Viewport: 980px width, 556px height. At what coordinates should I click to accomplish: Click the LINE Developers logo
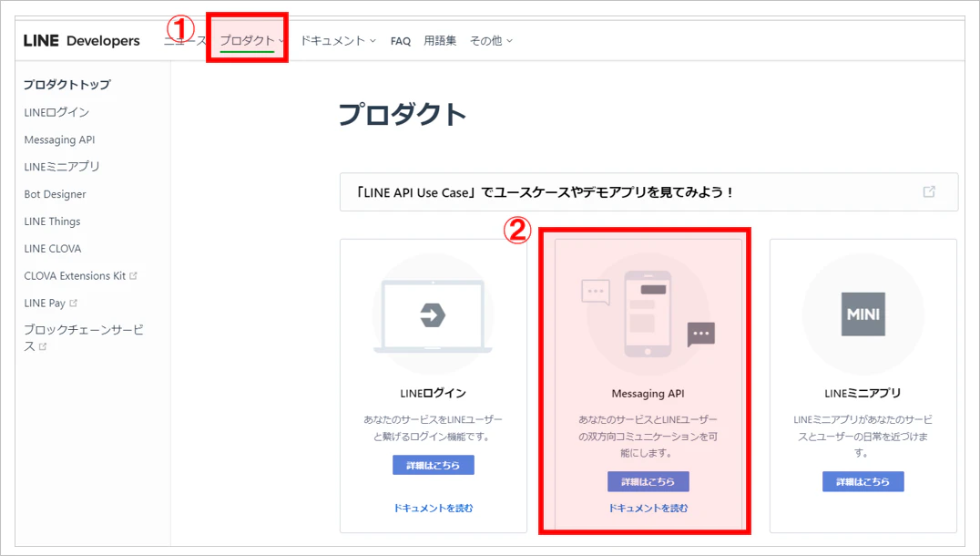coord(81,41)
